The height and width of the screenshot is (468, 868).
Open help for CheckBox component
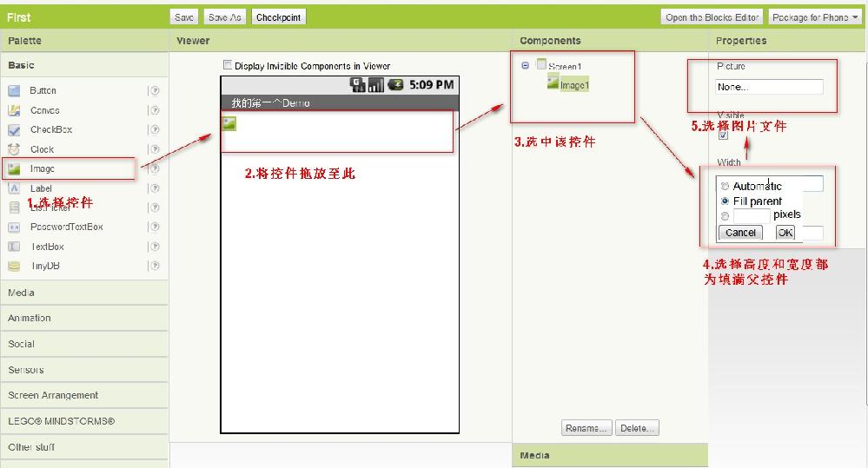155,129
